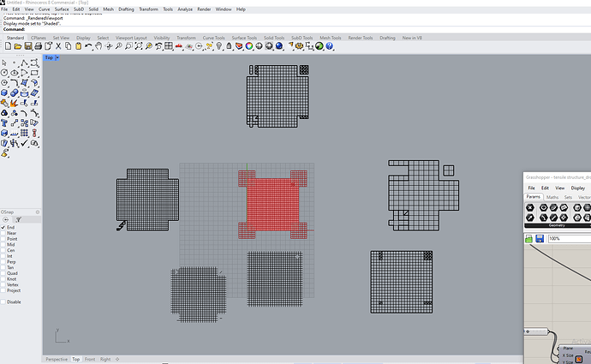Select the Box solid tool in sidebar
591x364 pixels.
click(x=4, y=92)
